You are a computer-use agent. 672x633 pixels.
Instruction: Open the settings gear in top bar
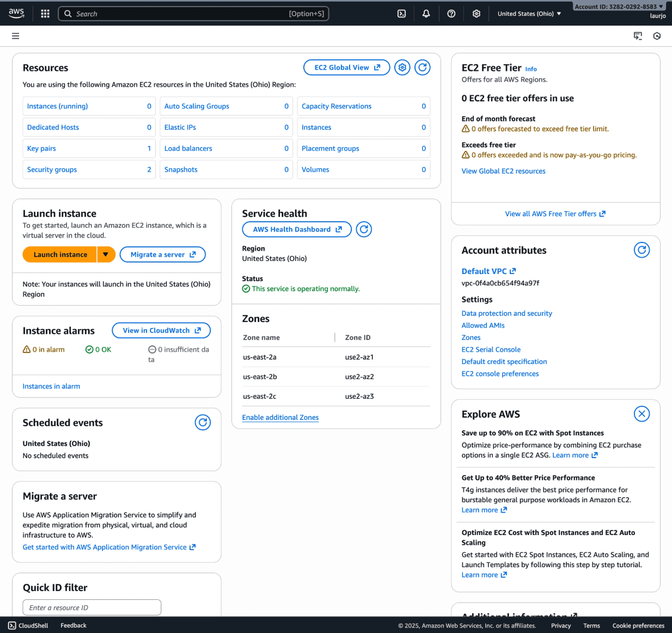point(476,14)
